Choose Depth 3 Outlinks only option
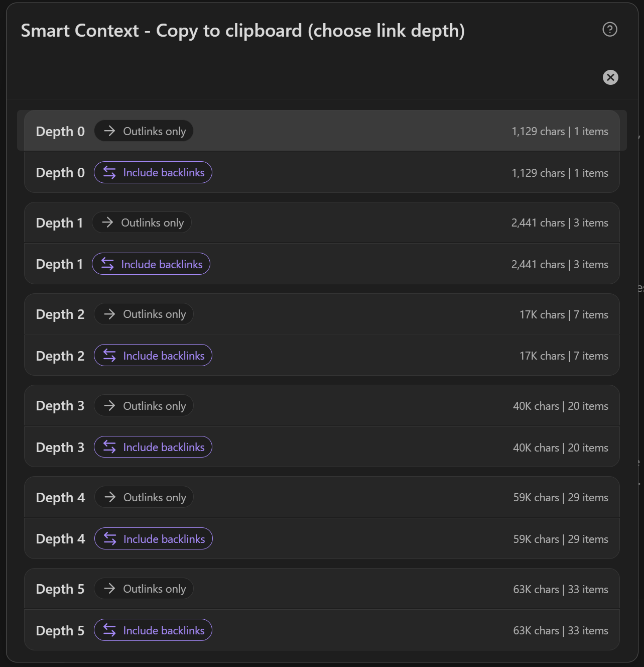644x667 pixels. pyautogui.click(x=144, y=406)
